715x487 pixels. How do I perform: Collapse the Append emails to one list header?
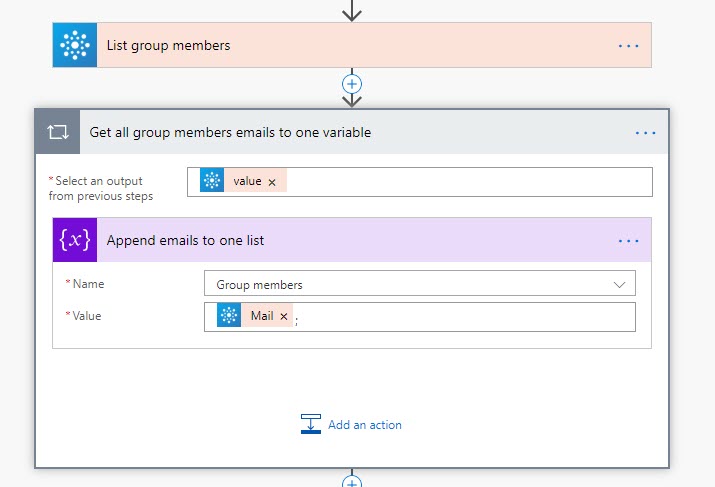tap(350, 241)
